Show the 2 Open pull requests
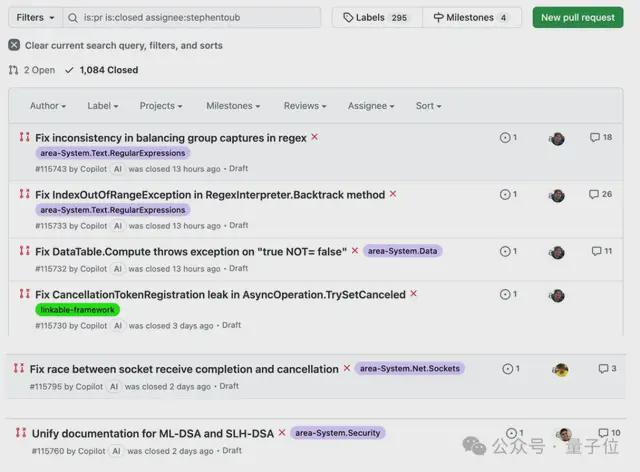 pos(31,70)
